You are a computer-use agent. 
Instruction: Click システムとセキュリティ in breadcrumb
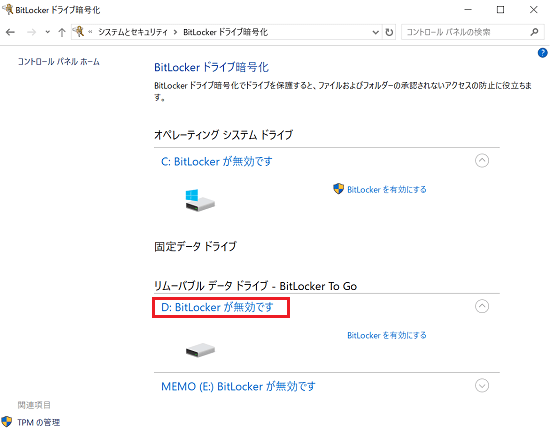(x=133, y=32)
